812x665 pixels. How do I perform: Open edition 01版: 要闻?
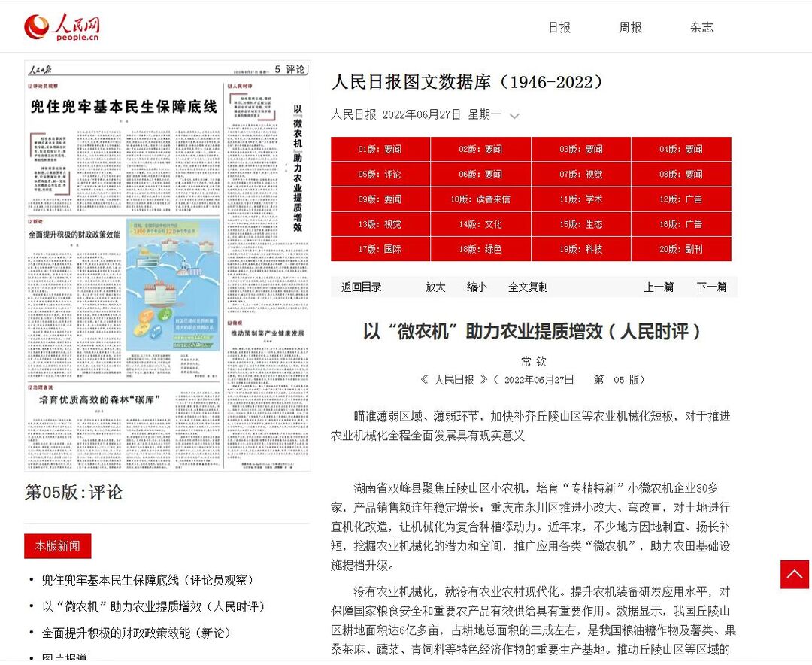click(380, 149)
